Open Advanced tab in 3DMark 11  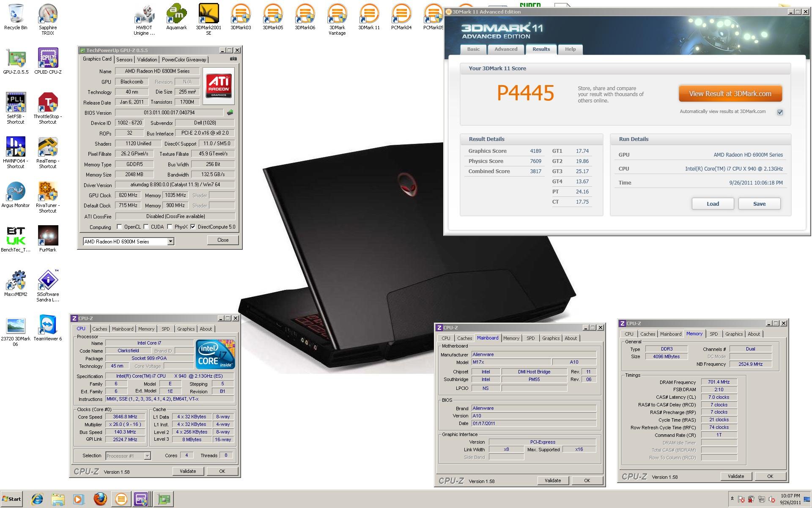point(506,50)
